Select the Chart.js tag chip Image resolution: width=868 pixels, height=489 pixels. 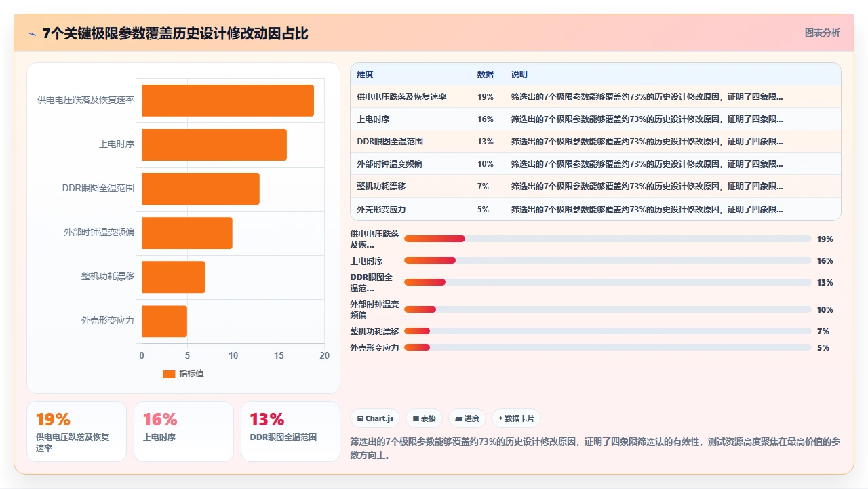tap(375, 418)
